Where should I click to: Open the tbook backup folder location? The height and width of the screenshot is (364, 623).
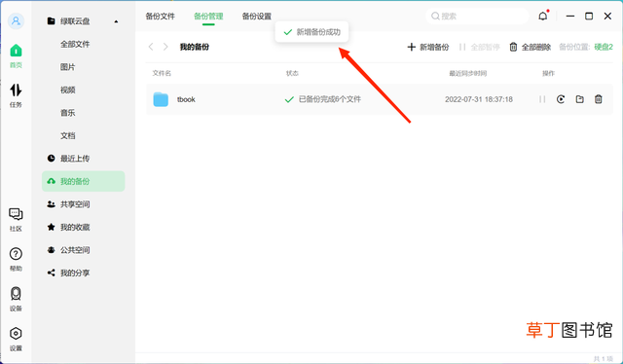tap(580, 99)
